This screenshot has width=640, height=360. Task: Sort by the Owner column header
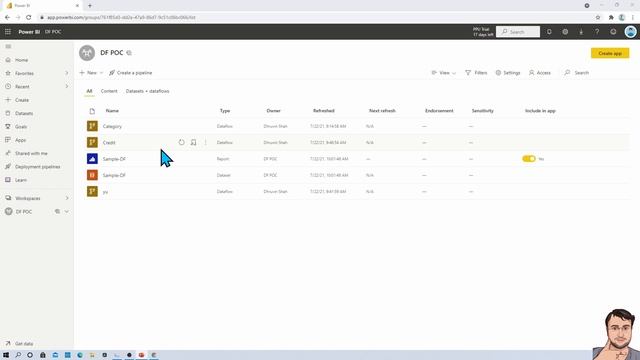point(273,111)
